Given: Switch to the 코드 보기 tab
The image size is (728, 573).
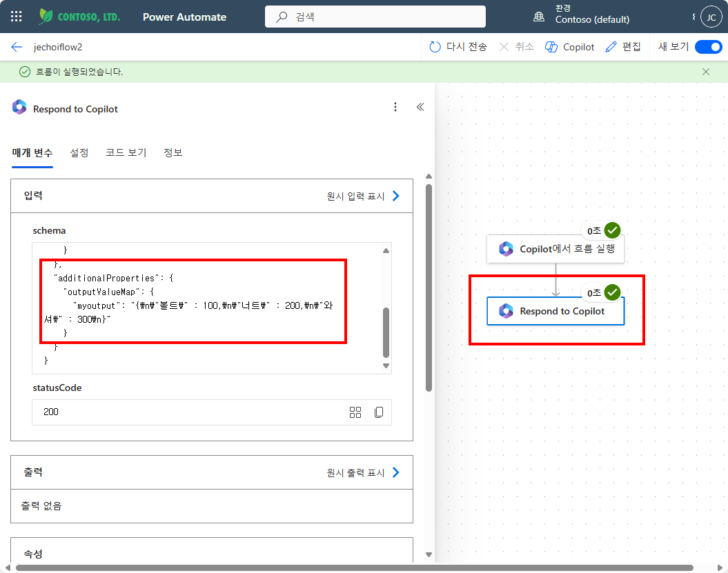Looking at the screenshot, I should point(126,152).
